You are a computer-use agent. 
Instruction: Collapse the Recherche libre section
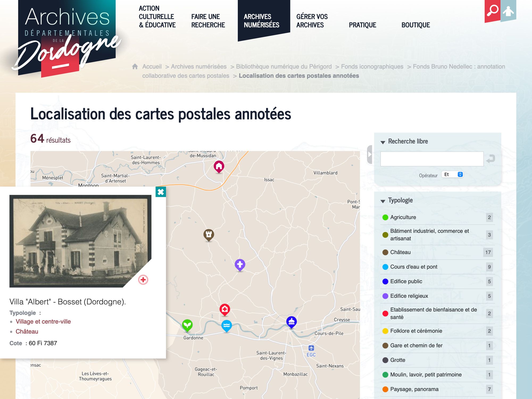point(383,142)
